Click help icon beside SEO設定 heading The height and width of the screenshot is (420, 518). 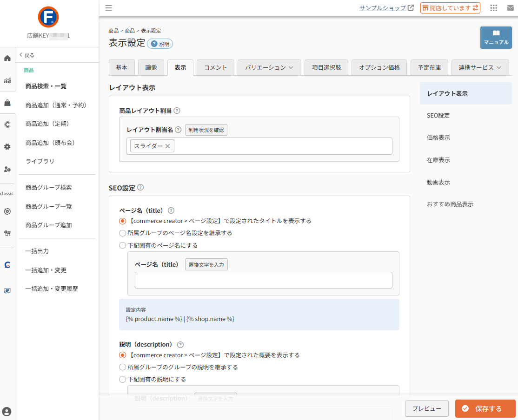(140, 187)
